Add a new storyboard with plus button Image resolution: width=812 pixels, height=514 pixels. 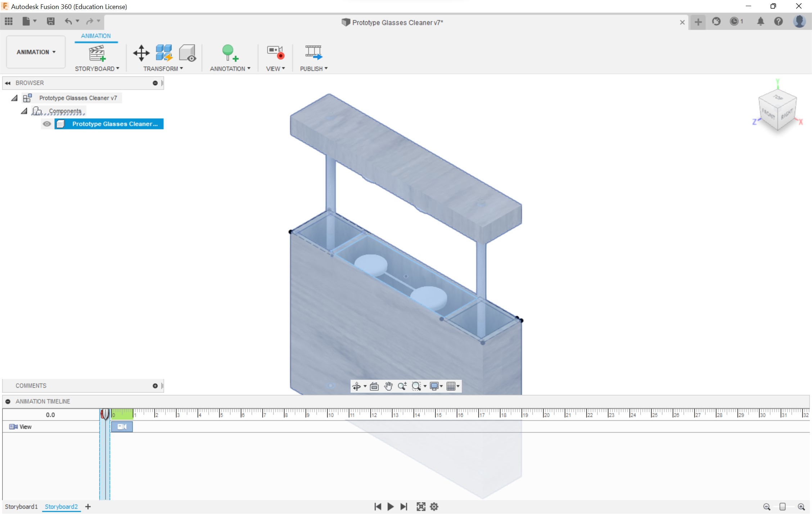(88, 506)
